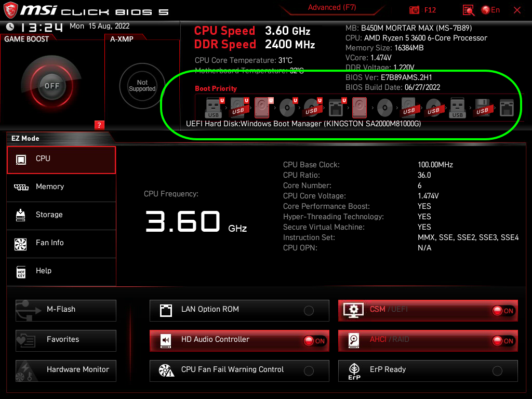
Task: Select the legacy USB key boot device
Action: pyautogui.click(x=457, y=108)
